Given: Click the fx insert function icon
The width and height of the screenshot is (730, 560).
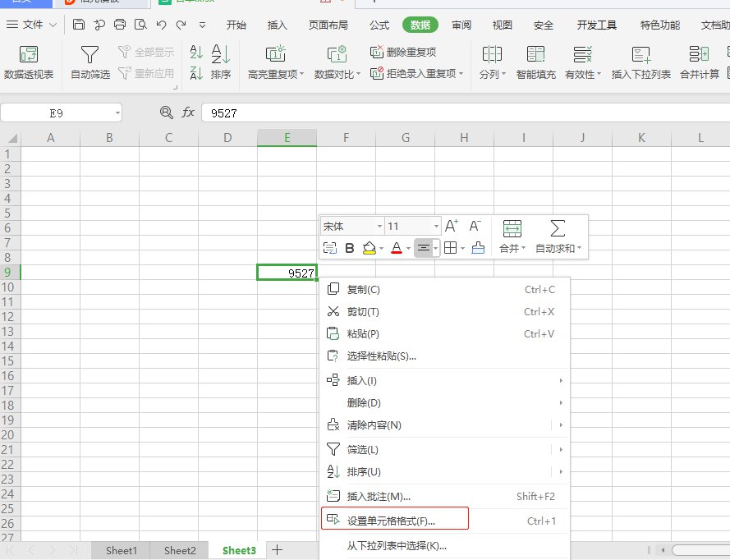Looking at the screenshot, I should tap(187, 112).
